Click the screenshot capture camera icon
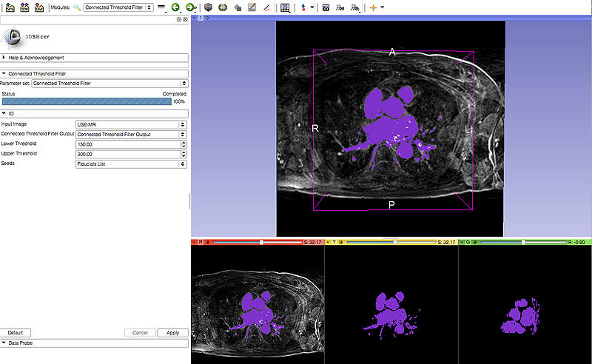This screenshot has height=364, width=592. (326, 7)
